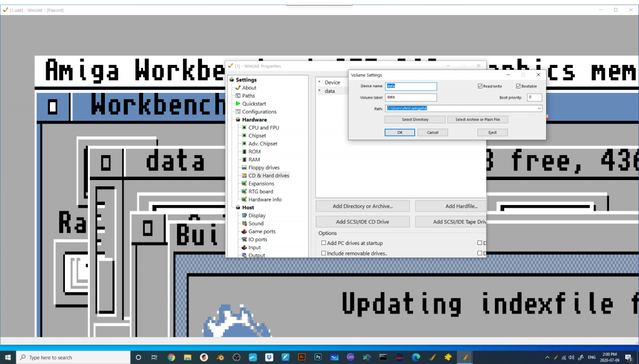This screenshot has height=364, width=639.
Task: Select the Hardware tree group
Action: click(255, 120)
